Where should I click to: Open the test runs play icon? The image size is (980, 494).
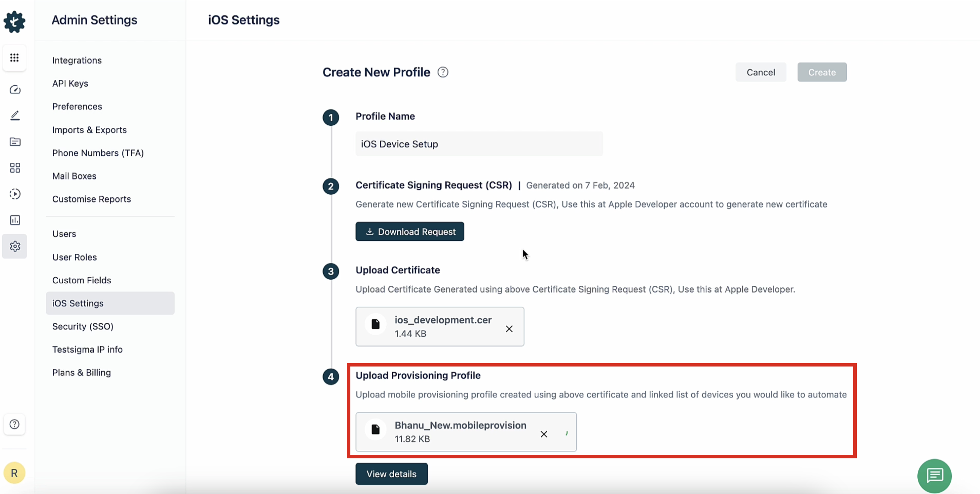[14, 194]
